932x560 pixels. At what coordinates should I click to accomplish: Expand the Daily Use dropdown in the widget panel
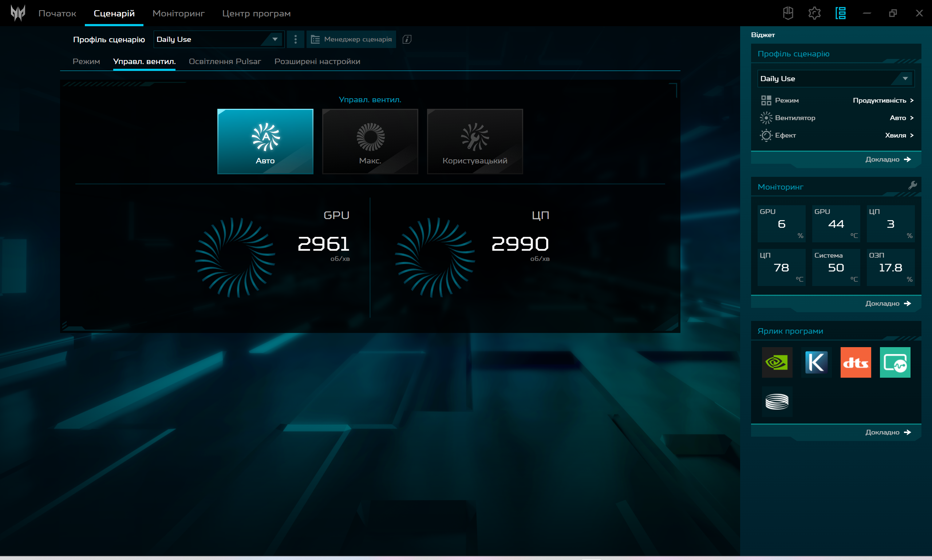pos(836,79)
